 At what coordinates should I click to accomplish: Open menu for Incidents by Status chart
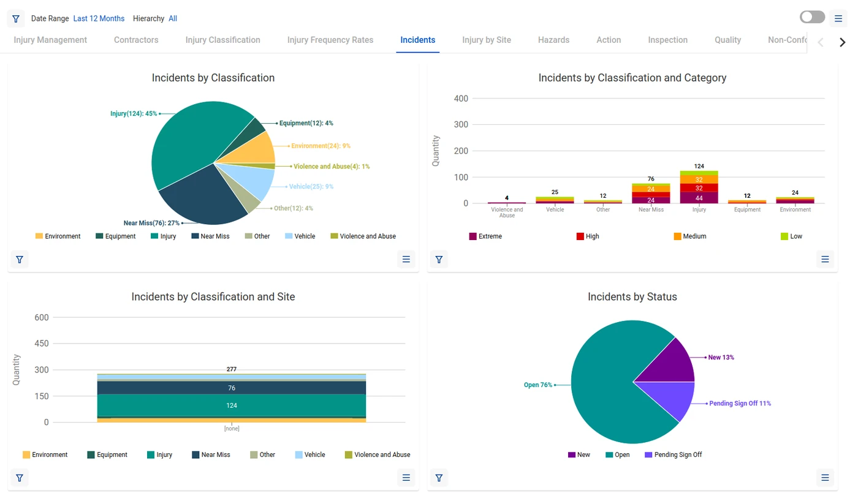tap(825, 478)
